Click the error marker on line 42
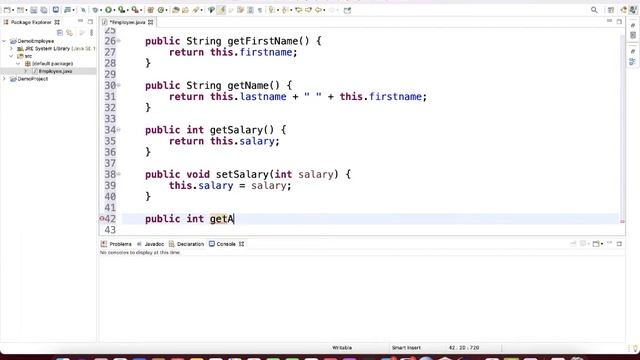Viewport: 640px width, 360px height. (x=102, y=219)
